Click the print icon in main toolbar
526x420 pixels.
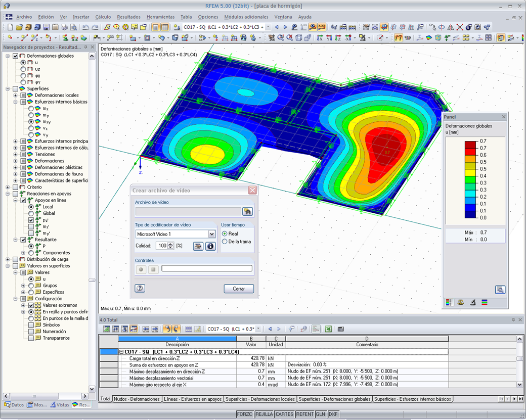tap(64, 27)
